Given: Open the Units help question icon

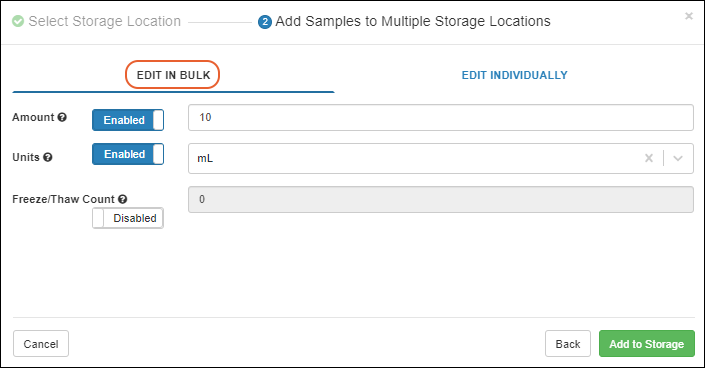Looking at the screenshot, I should [48, 157].
